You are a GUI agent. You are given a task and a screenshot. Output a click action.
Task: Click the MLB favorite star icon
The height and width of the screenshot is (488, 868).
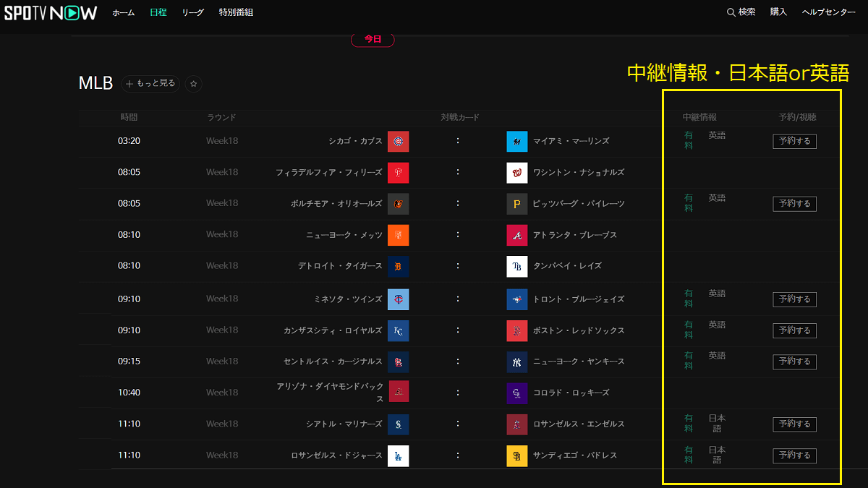pos(193,84)
